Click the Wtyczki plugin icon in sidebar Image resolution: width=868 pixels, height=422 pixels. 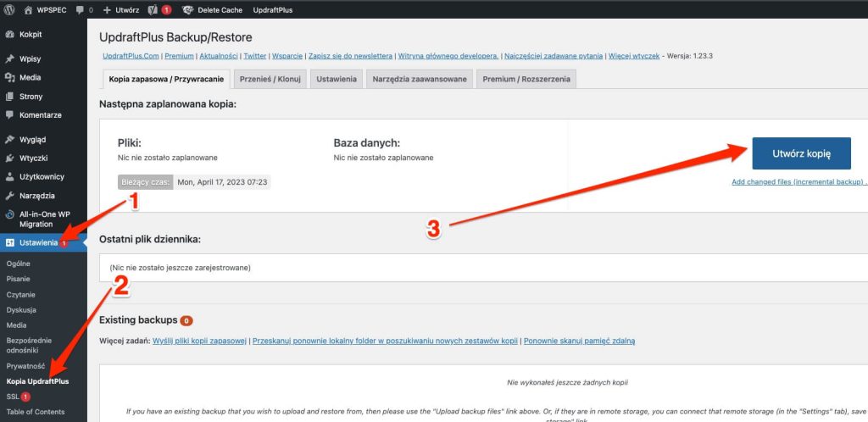click(x=9, y=158)
